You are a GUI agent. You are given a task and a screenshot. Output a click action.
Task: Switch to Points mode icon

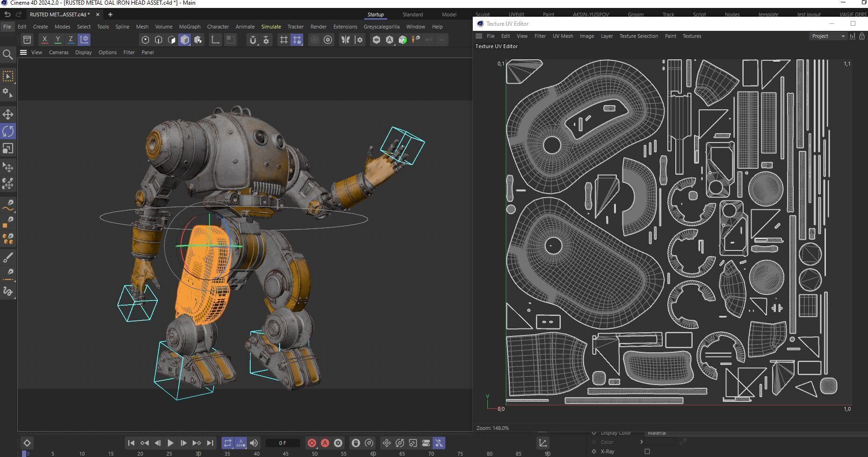(145, 40)
